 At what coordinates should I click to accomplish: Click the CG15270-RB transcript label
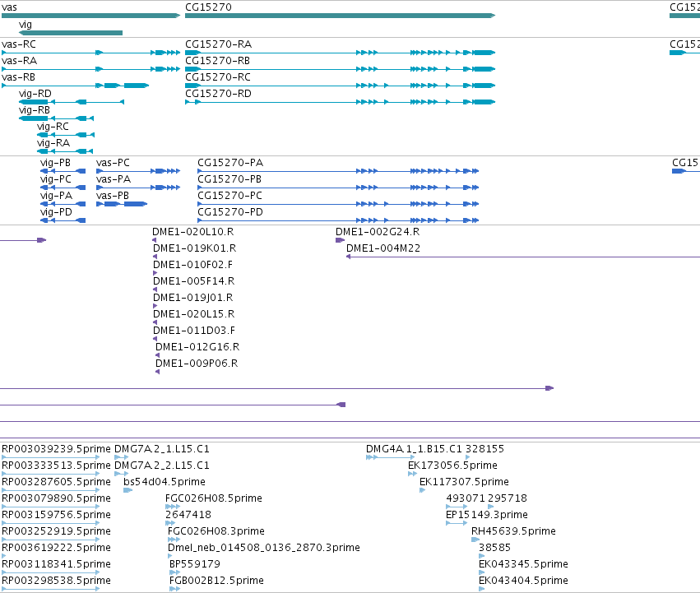217,61
